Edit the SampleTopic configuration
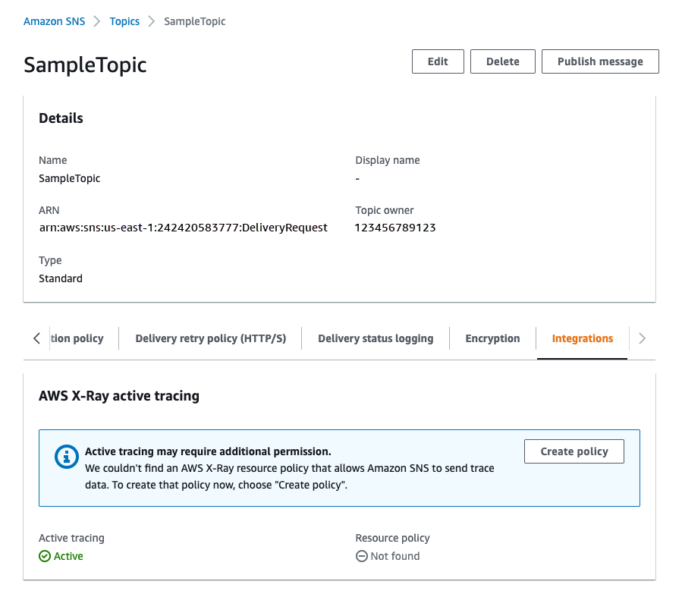 [438, 61]
